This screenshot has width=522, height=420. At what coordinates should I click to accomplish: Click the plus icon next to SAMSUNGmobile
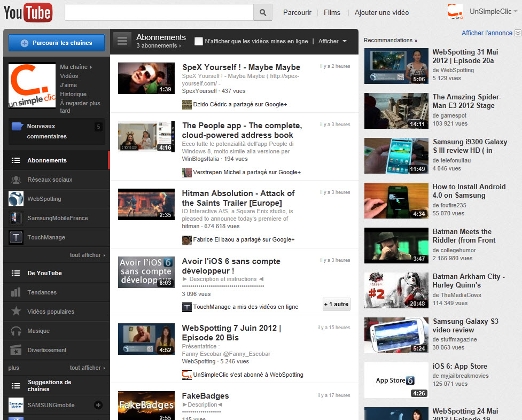(x=98, y=405)
